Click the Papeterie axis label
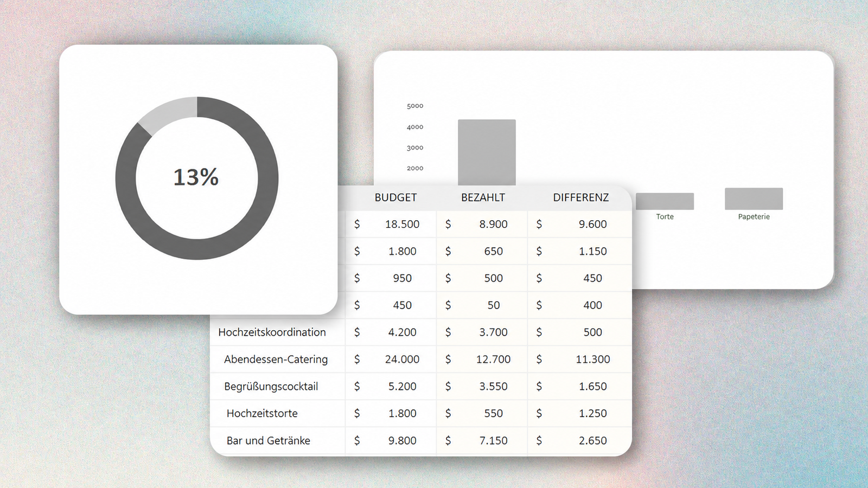868x488 pixels. point(754,216)
